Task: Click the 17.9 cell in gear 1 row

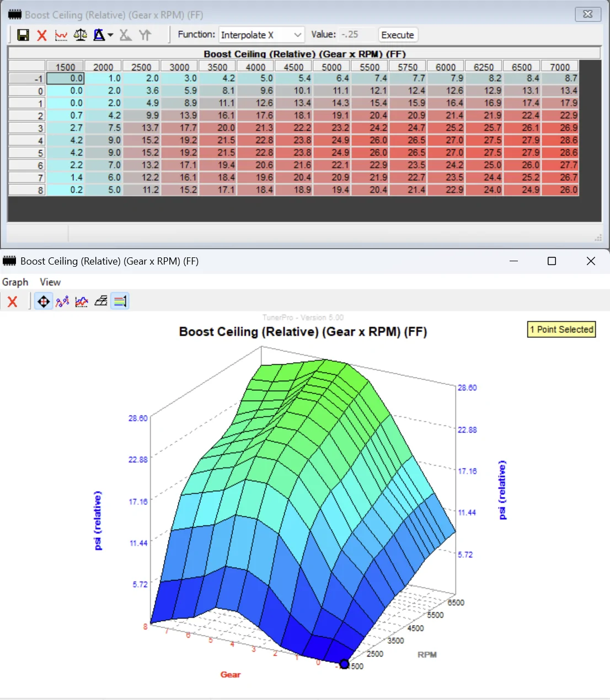Action: (x=560, y=103)
